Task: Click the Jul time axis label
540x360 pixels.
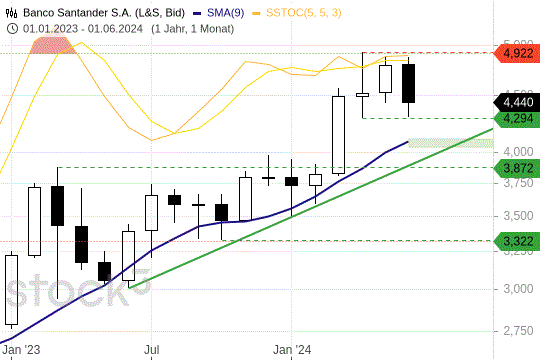Action: tap(151, 350)
